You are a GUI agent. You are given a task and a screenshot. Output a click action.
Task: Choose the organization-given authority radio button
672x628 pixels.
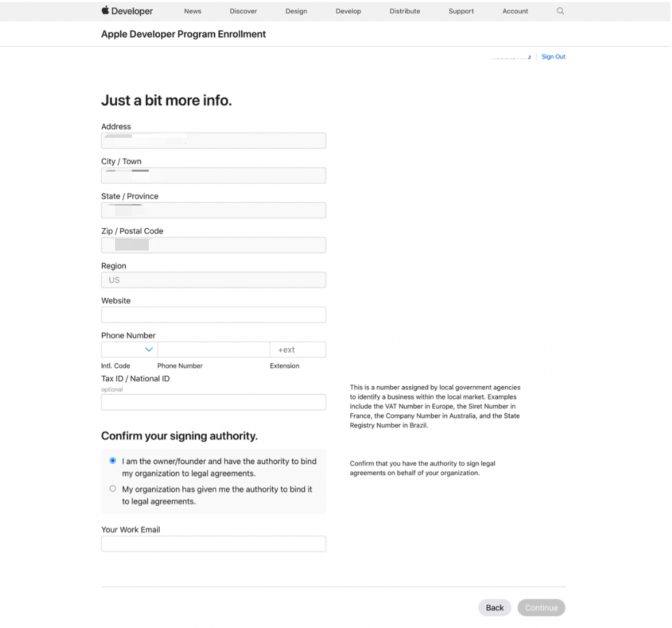pyautogui.click(x=112, y=489)
